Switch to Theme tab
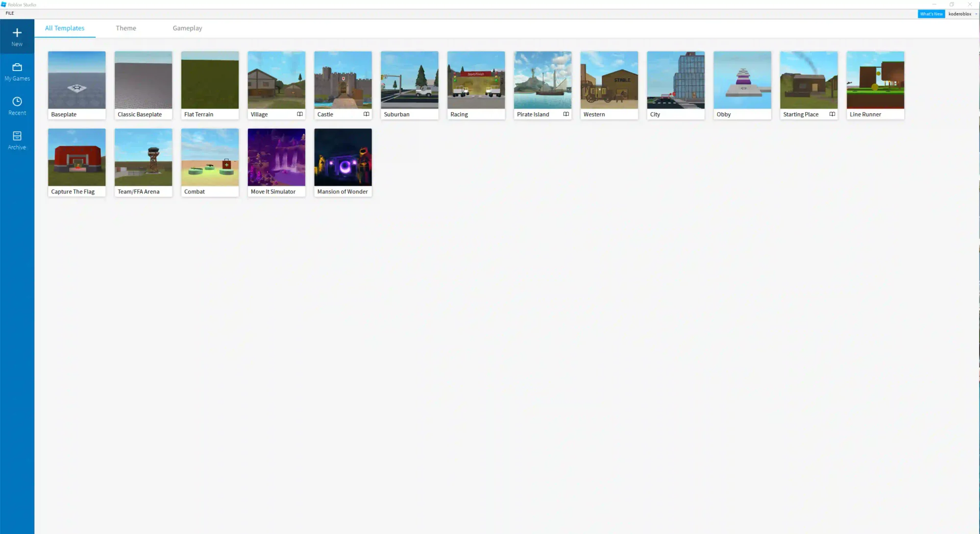The image size is (980, 534). [126, 28]
